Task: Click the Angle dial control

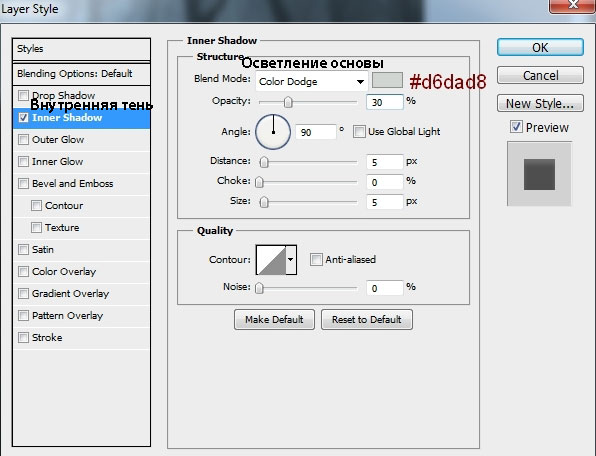Action: click(273, 132)
